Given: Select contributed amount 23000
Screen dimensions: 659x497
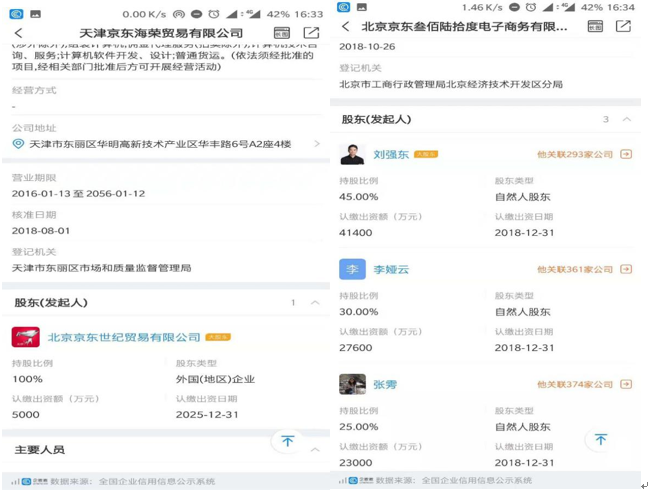Looking at the screenshot, I should 356,463.
